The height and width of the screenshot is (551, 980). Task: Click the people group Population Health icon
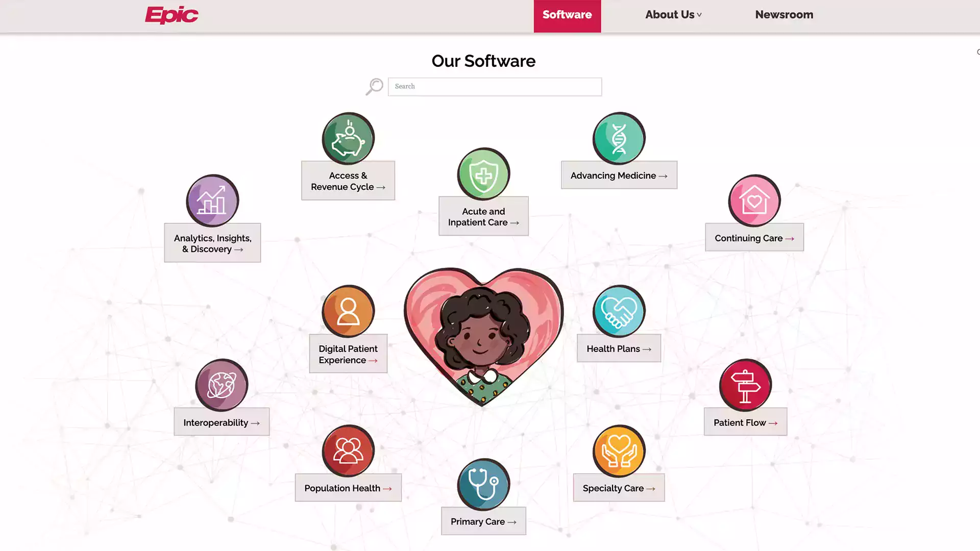coord(348,451)
